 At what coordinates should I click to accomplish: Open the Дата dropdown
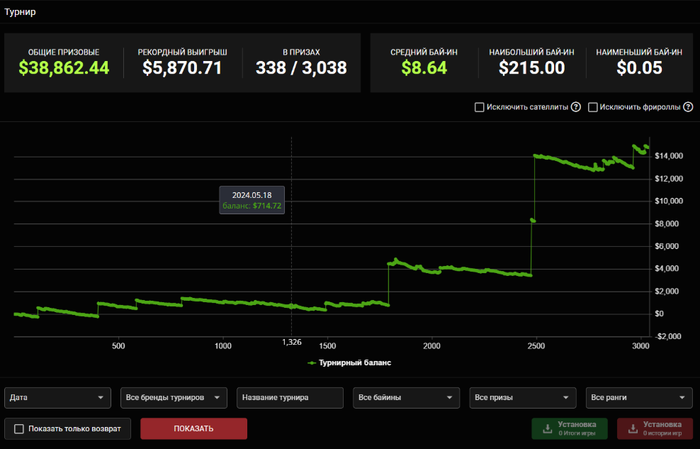click(x=58, y=398)
